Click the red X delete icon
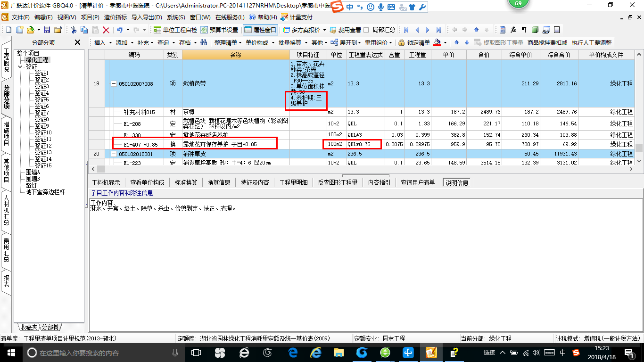The image size is (644, 362). [x=106, y=30]
